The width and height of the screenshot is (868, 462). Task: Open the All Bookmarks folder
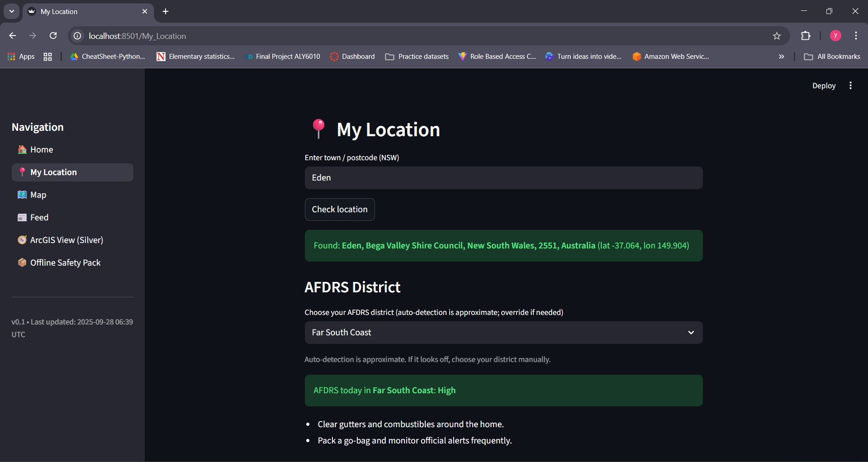tap(832, 57)
